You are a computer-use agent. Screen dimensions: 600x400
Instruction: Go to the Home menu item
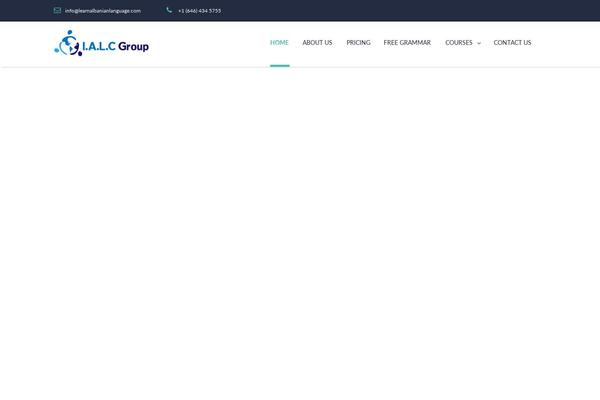point(279,42)
